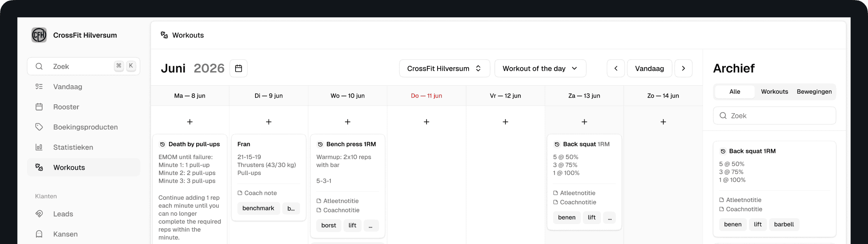Click the lift tag on Bench press
Viewport: 868px width, 244px height.
coord(353,225)
